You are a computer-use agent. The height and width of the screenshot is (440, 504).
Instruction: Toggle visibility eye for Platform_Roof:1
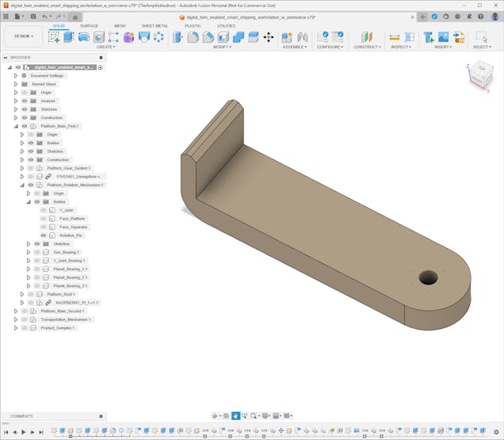pyautogui.click(x=30, y=294)
